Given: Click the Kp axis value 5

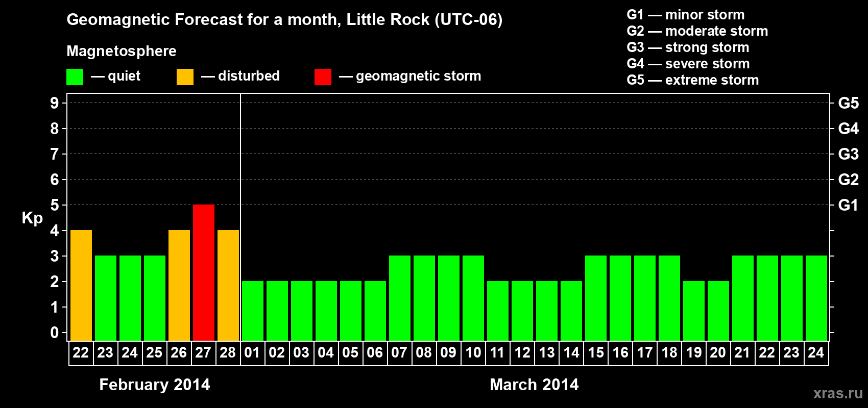Looking at the screenshot, I should [55, 205].
